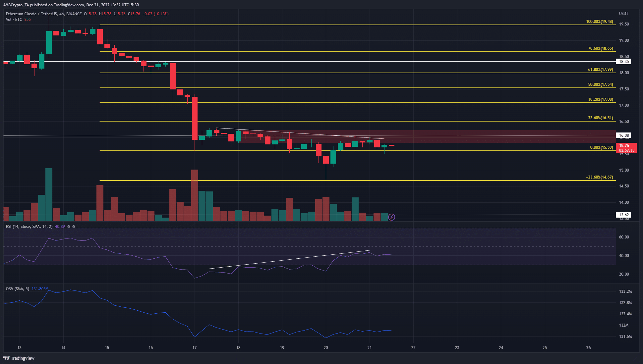This screenshot has width=643, height=364.
Task: Select the red resistance zone rectangle
Action: coord(428,136)
